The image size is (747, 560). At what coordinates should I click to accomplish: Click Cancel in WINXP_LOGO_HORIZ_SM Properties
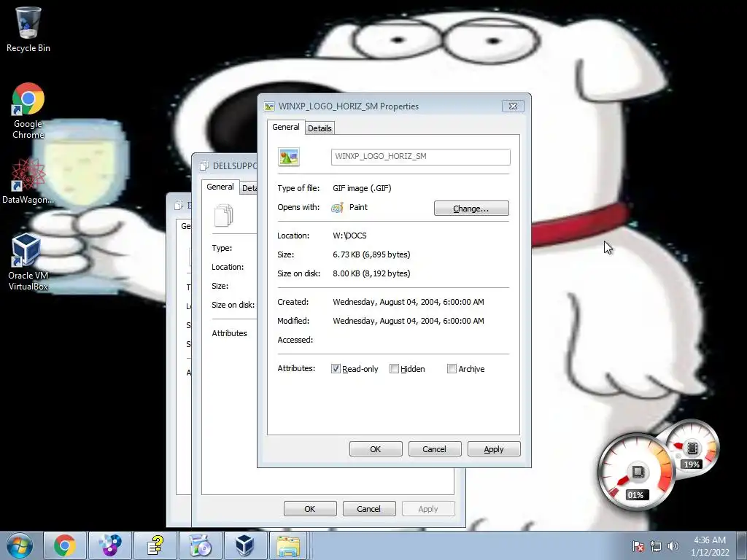(435, 449)
